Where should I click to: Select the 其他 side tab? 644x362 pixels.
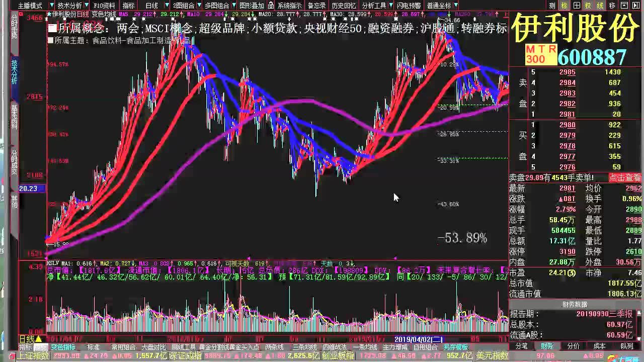coord(14,201)
